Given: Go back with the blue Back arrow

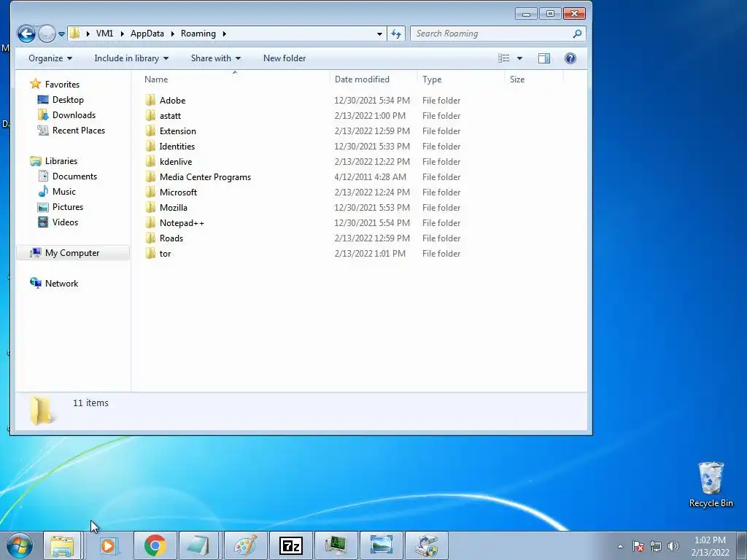Looking at the screenshot, I should pyautogui.click(x=26, y=34).
